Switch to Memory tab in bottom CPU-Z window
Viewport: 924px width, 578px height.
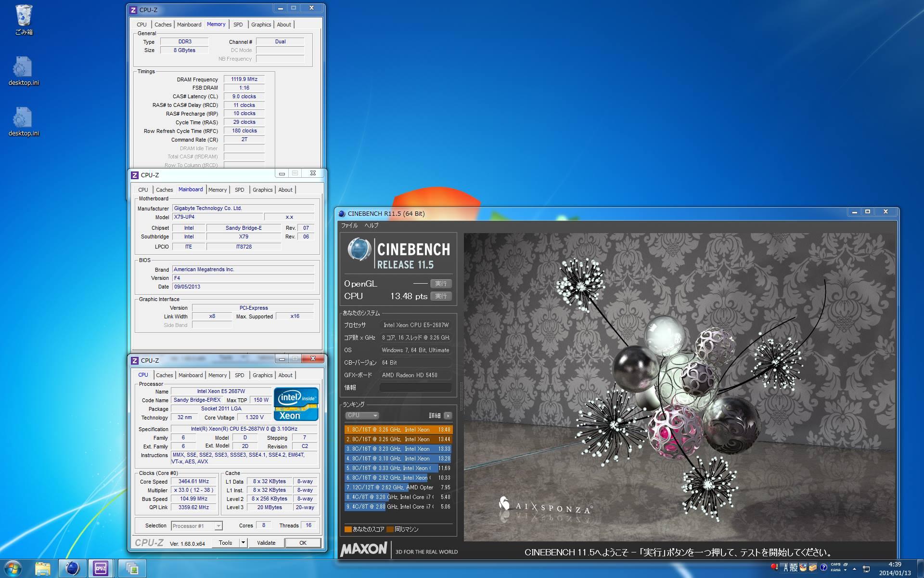pos(218,375)
